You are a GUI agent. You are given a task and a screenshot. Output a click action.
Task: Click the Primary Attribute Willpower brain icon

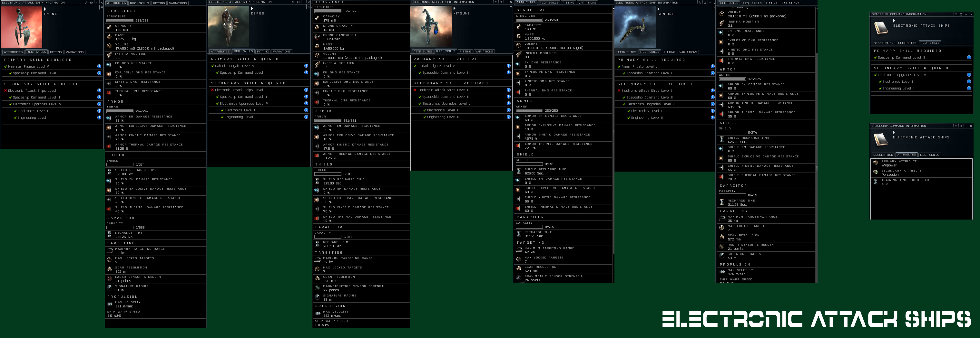875,163
